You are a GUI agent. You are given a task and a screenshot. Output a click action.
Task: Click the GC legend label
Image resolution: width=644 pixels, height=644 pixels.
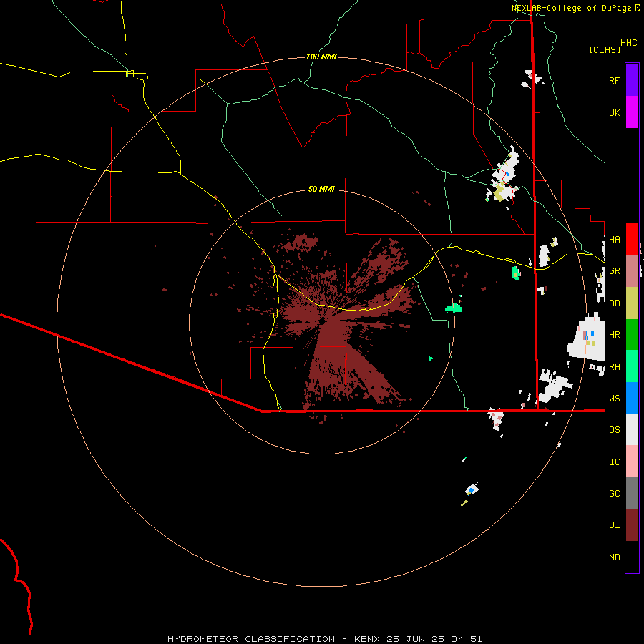click(614, 494)
